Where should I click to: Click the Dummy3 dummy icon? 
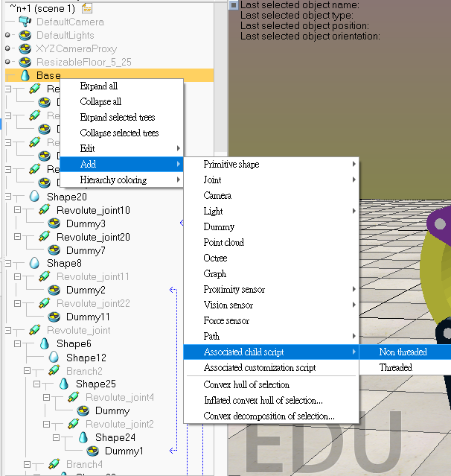coord(54,224)
